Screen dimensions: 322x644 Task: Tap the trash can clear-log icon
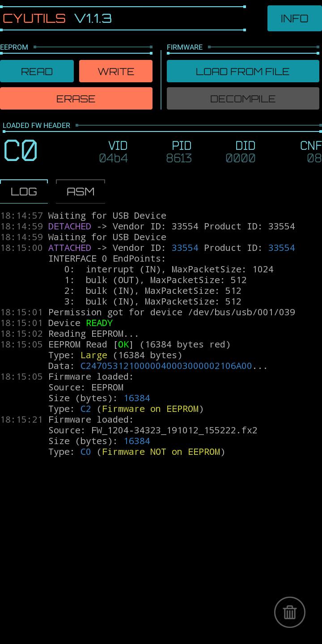289,612
